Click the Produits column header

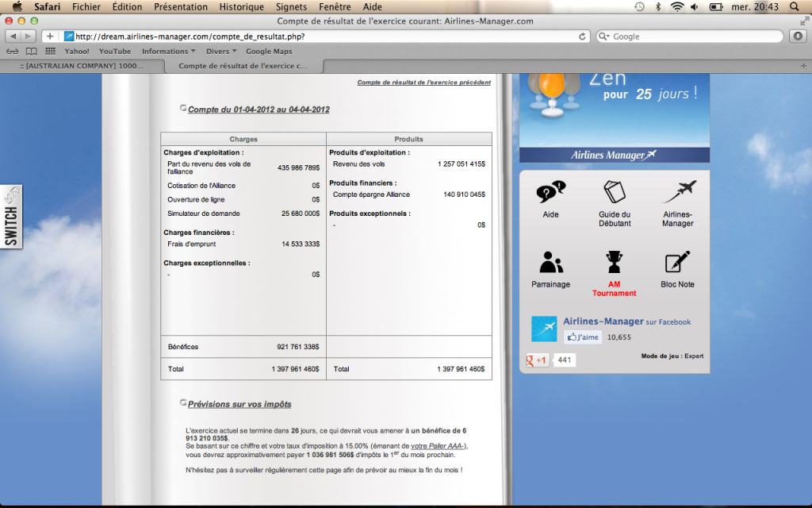point(408,139)
